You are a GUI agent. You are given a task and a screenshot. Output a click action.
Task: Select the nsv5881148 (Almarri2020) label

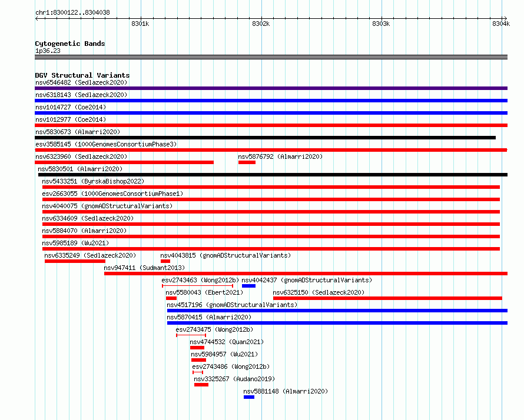(x=286, y=391)
